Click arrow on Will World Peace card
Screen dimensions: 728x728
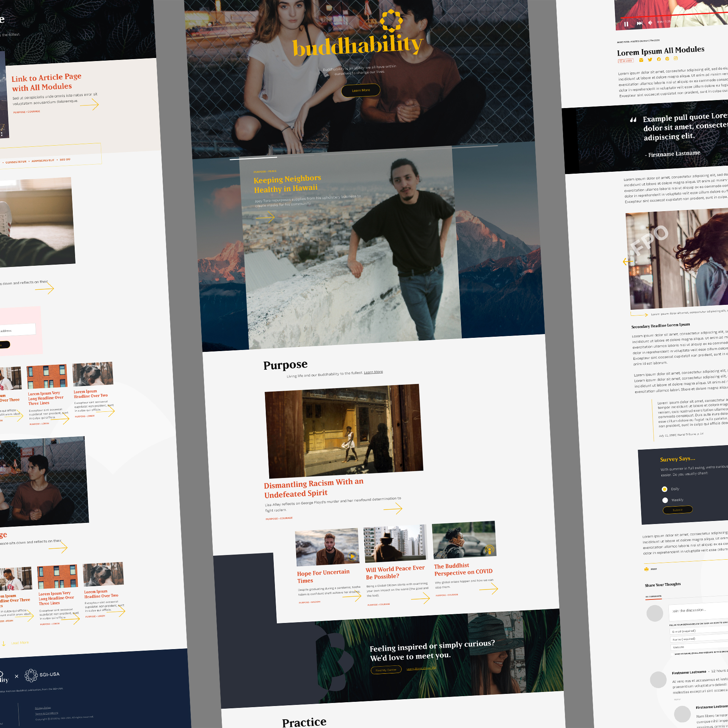(420, 599)
